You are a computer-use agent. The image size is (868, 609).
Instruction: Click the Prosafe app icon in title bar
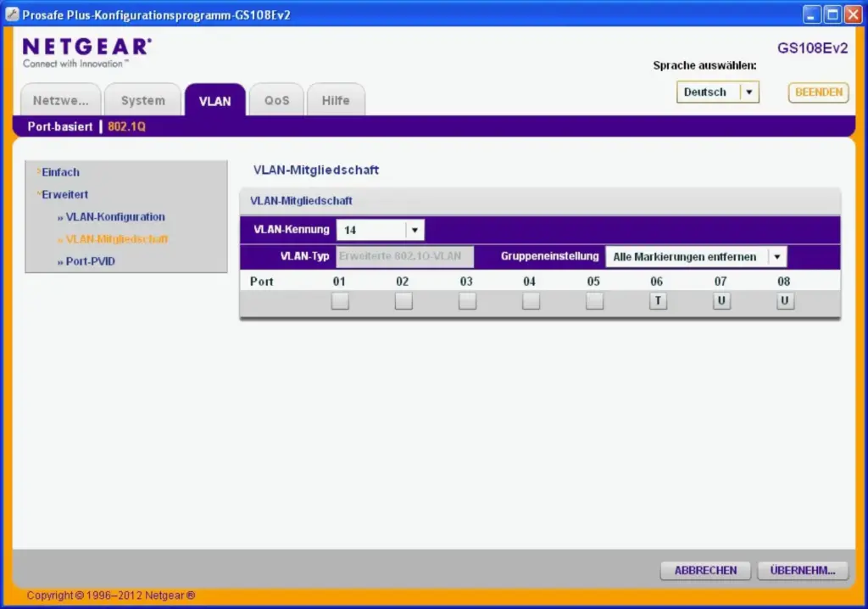point(12,14)
